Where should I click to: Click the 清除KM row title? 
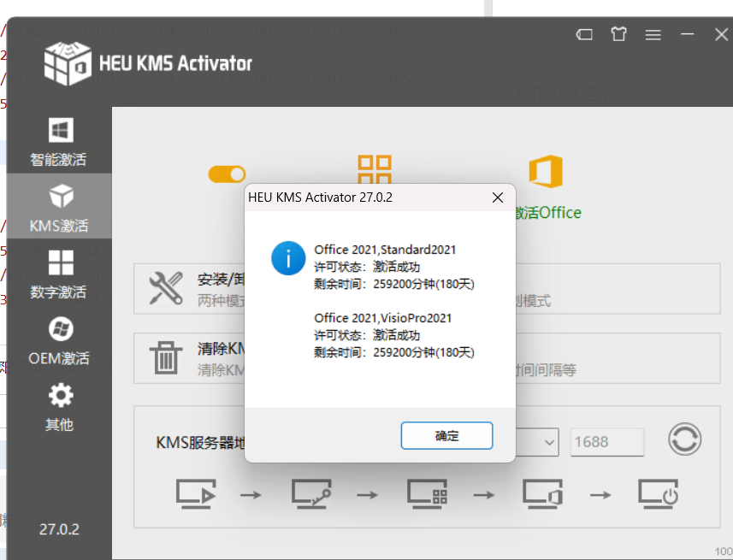pyautogui.click(x=222, y=348)
